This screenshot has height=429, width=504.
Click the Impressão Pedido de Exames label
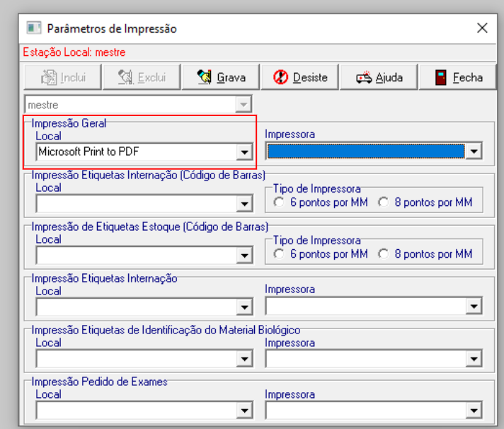(x=100, y=382)
